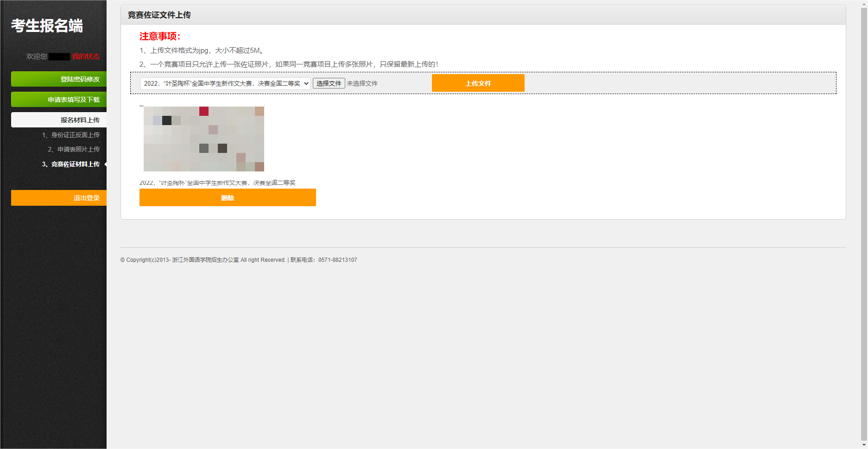The width and height of the screenshot is (868, 449).
Task: Expand the competition award dropdown
Action: 225,83
